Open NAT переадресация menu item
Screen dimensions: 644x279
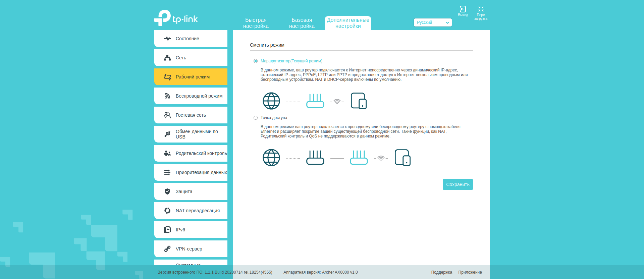[x=198, y=211]
